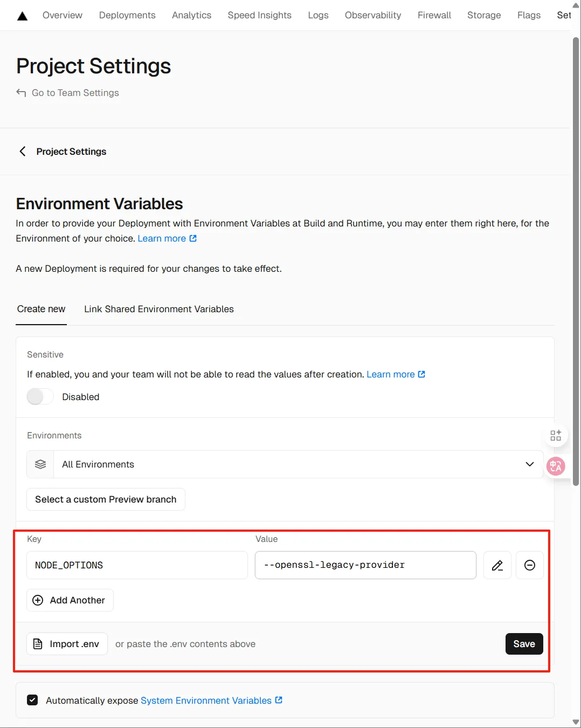Click the Vercel triangle logo
Viewport: 581px width, 728px height.
(x=22, y=16)
